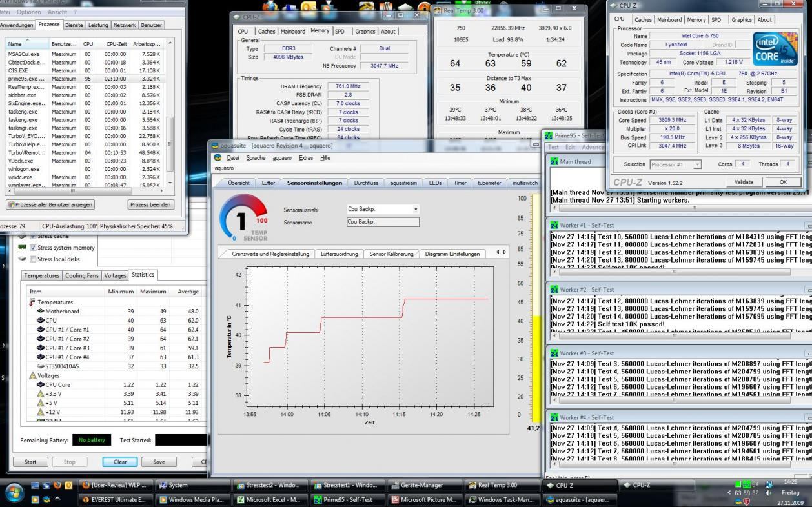Open the System taskbar button
The image size is (812, 507).
192,485
